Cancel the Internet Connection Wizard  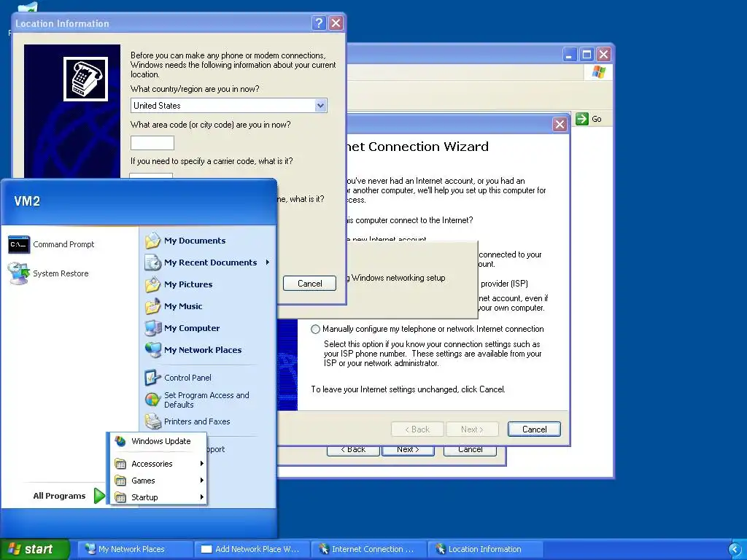[x=534, y=429]
